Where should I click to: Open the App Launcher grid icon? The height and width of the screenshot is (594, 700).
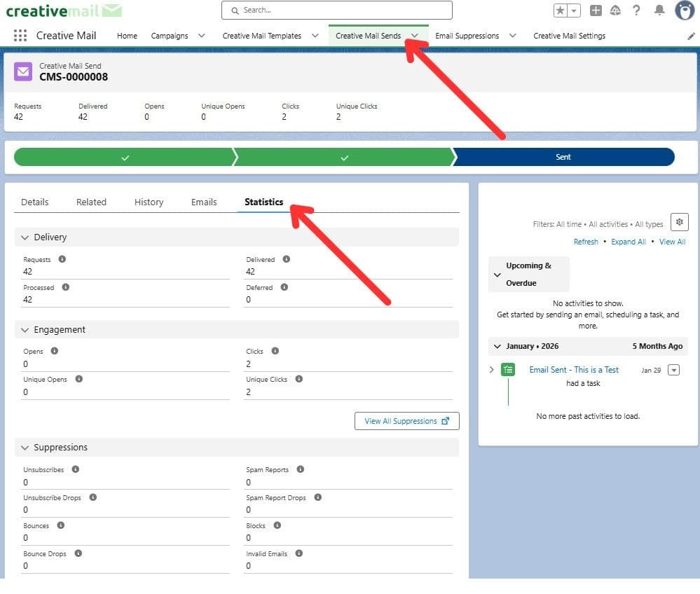[20, 35]
